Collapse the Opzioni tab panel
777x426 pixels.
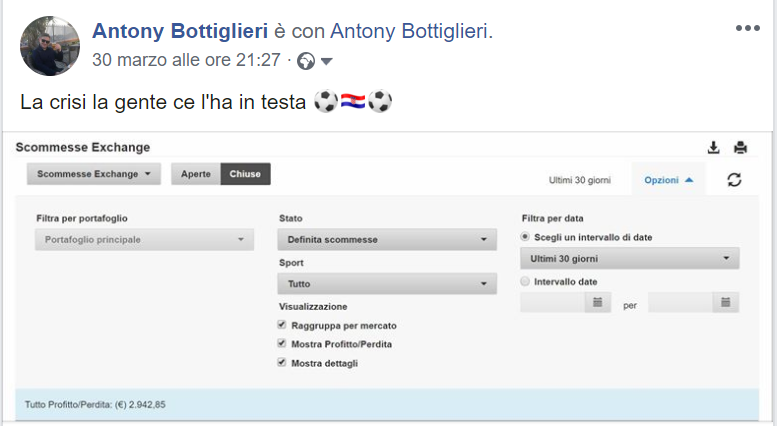click(668, 180)
